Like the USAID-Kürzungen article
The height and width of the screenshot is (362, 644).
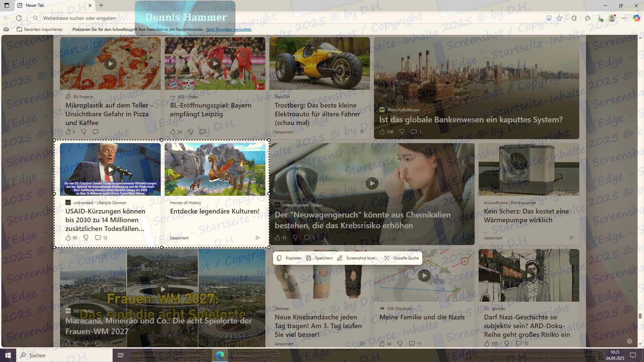(68, 238)
